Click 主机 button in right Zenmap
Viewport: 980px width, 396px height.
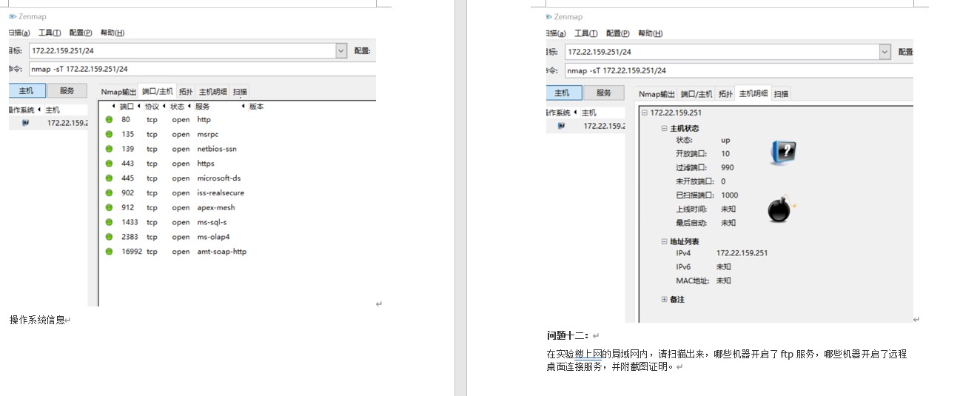[x=563, y=93]
